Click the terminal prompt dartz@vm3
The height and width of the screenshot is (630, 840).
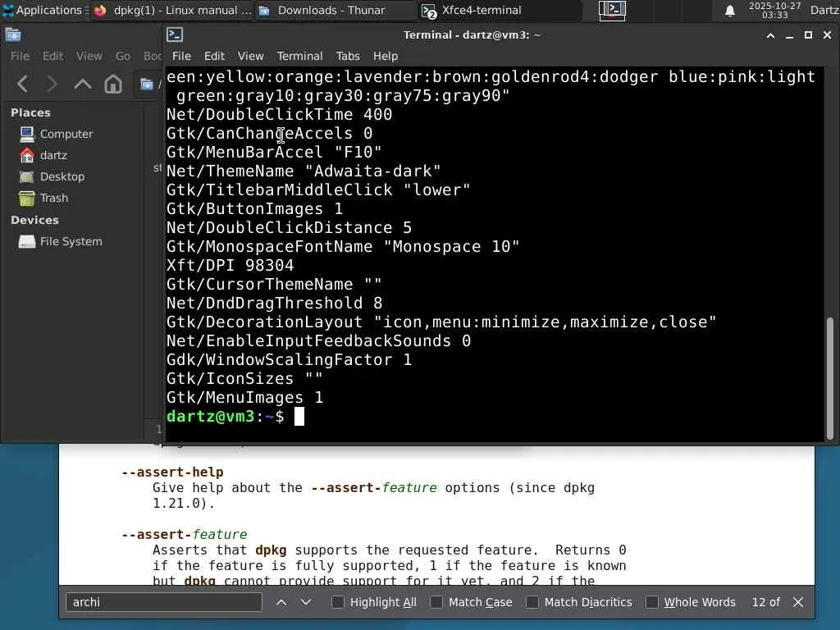(x=211, y=416)
